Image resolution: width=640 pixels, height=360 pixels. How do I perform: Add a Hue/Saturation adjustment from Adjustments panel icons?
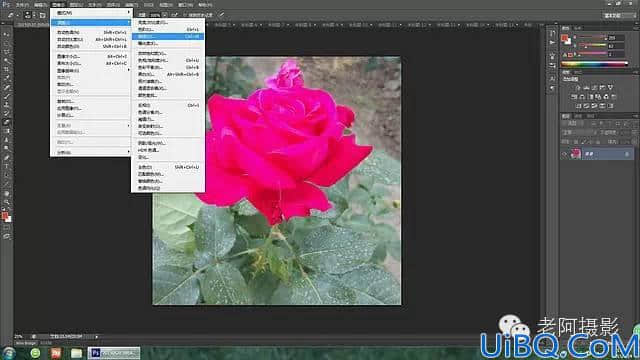(x=574, y=97)
